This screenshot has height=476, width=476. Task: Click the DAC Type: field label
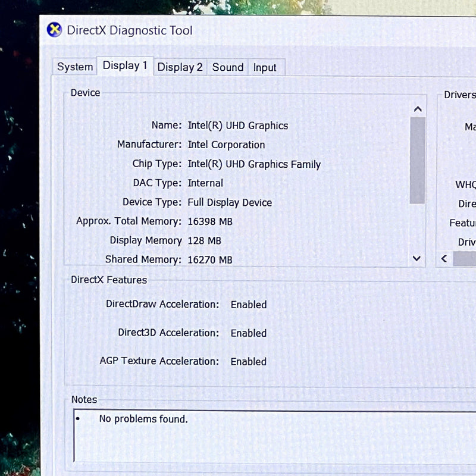tap(157, 183)
